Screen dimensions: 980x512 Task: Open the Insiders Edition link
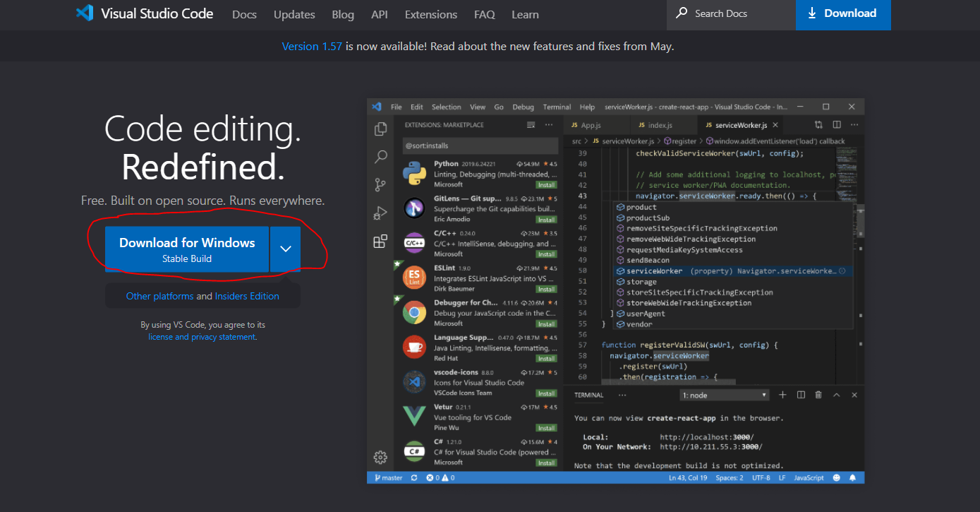click(247, 296)
